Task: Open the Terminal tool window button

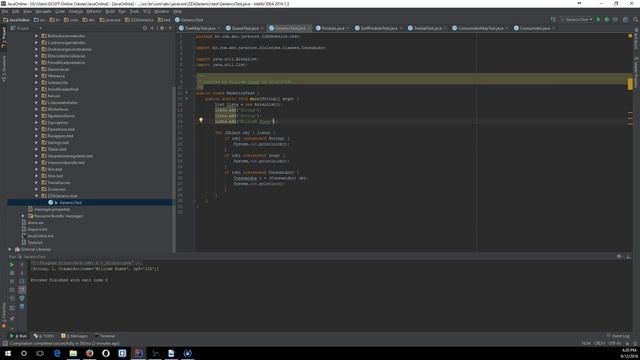Action: tap(105, 336)
